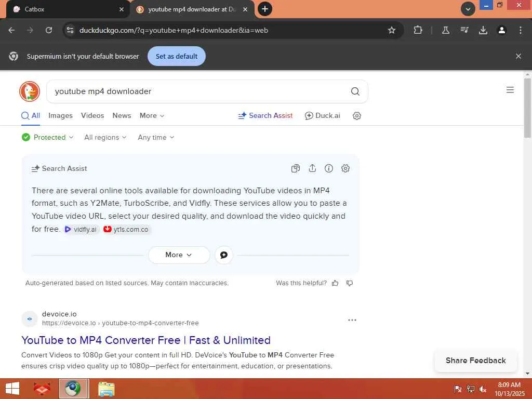Open the vidfly.ai source chip
The image size is (532, 399).
tap(81, 229)
